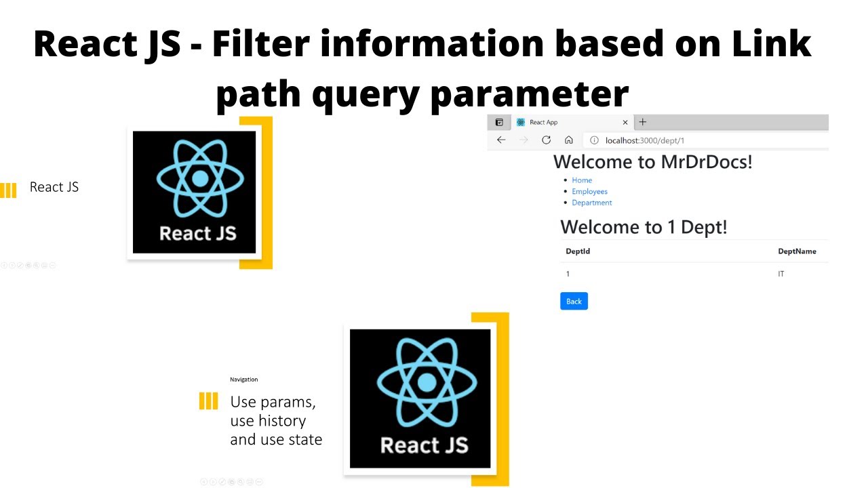This screenshot has height=488, width=868.
Task: Click the React JS slide label text
Action: pyautogui.click(x=54, y=187)
